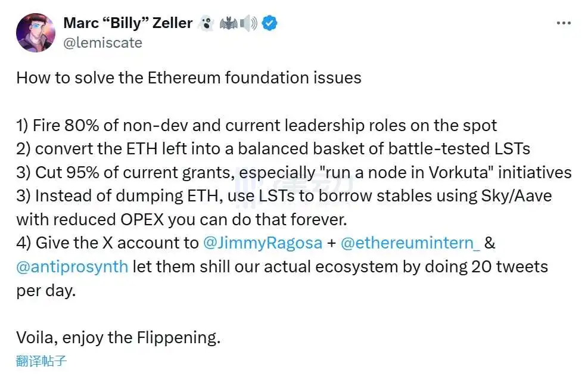Click the "with reduced OPEX" line
The image size is (588, 376).
click(x=182, y=219)
